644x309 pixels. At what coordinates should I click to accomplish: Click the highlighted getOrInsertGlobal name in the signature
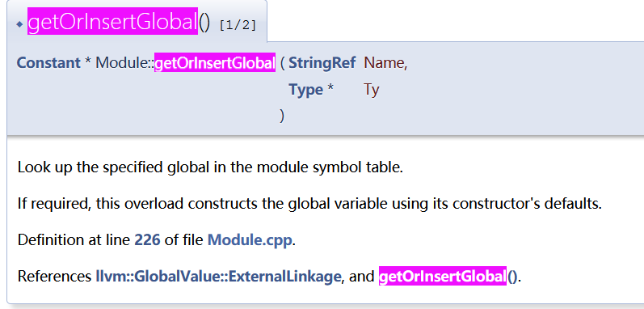pos(215,63)
